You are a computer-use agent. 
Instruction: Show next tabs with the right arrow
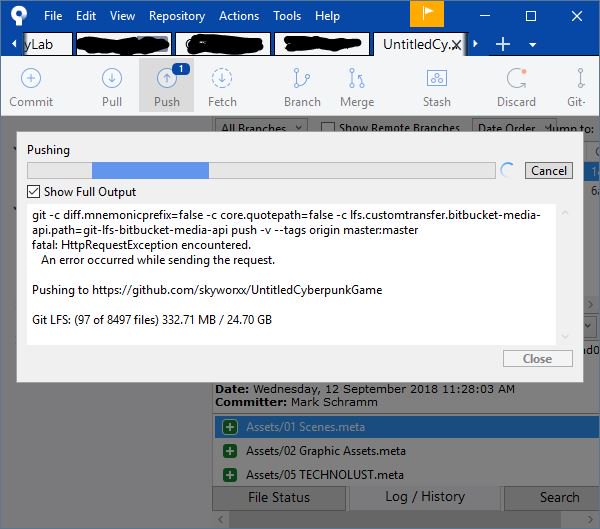(476, 44)
